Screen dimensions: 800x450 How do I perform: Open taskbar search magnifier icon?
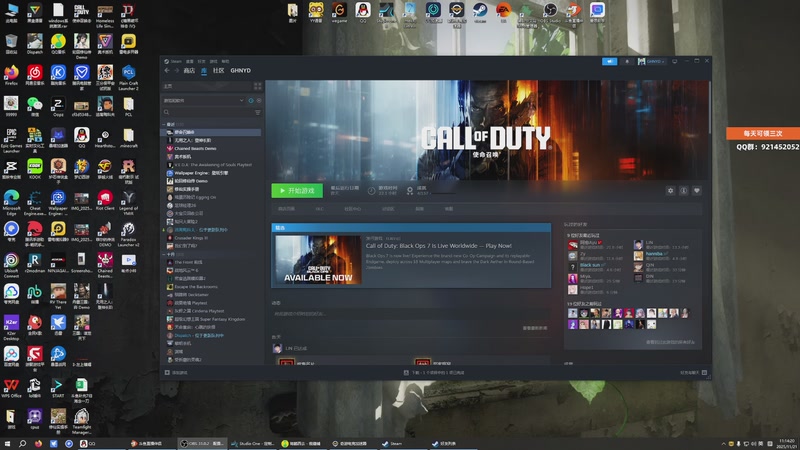click(22, 443)
